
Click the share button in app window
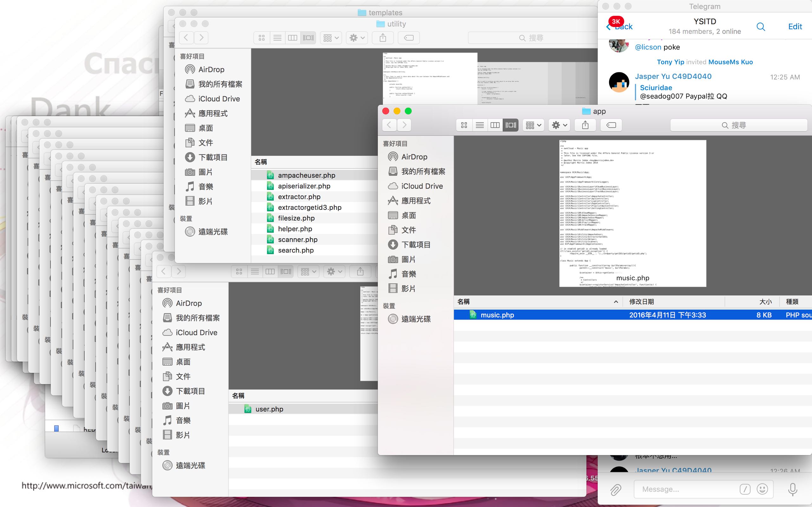click(x=585, y=125)
